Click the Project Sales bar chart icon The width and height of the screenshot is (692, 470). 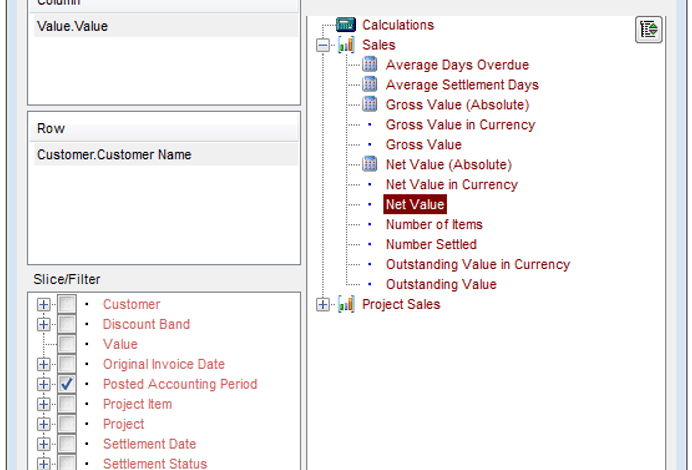pyautogui.click(x=346, y=304)
